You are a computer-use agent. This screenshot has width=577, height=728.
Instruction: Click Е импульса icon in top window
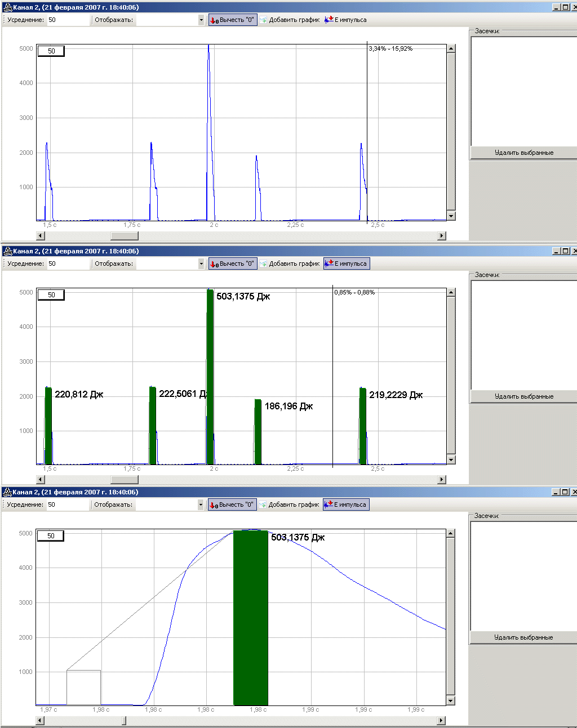329,20
